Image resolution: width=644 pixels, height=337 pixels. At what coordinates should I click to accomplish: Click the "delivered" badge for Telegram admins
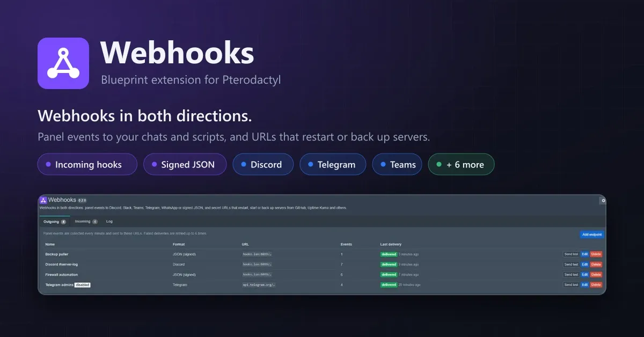[x=389, y=284]
